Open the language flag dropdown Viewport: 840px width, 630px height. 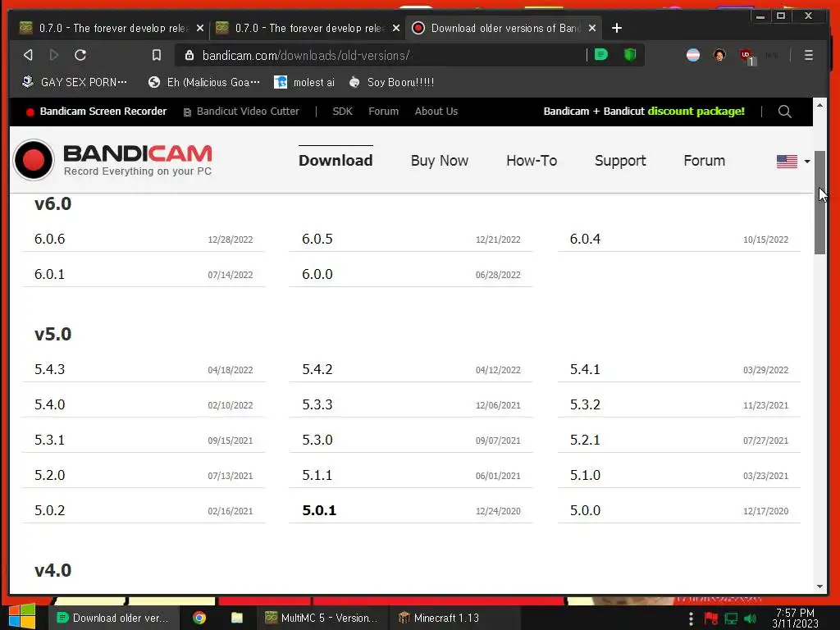click(793, 161)
